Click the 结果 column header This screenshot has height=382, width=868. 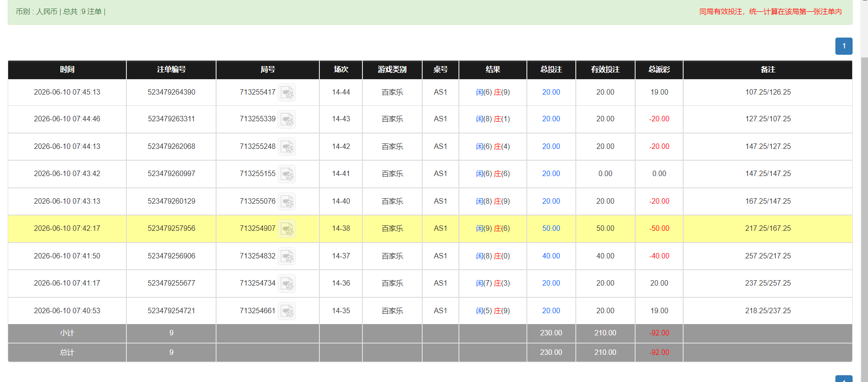[x=493, y=70]
